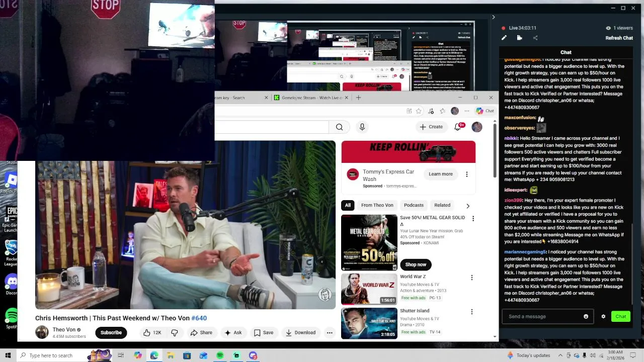Open YouTube notifications bell
This screenshot has width=644, height=362.
(x=458, y=127)
